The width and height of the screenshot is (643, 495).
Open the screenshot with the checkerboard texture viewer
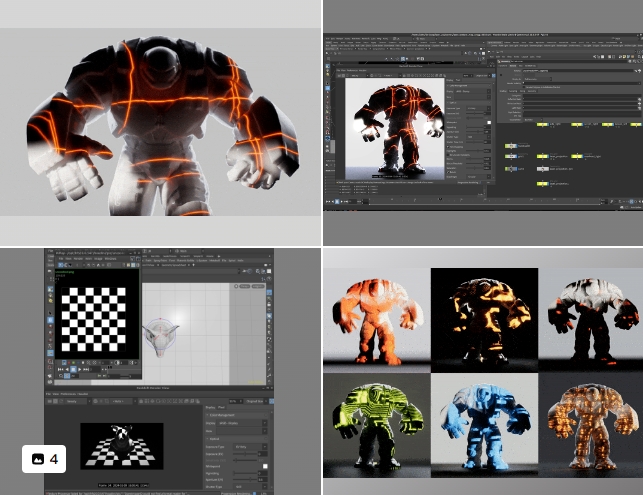point(160,371)
